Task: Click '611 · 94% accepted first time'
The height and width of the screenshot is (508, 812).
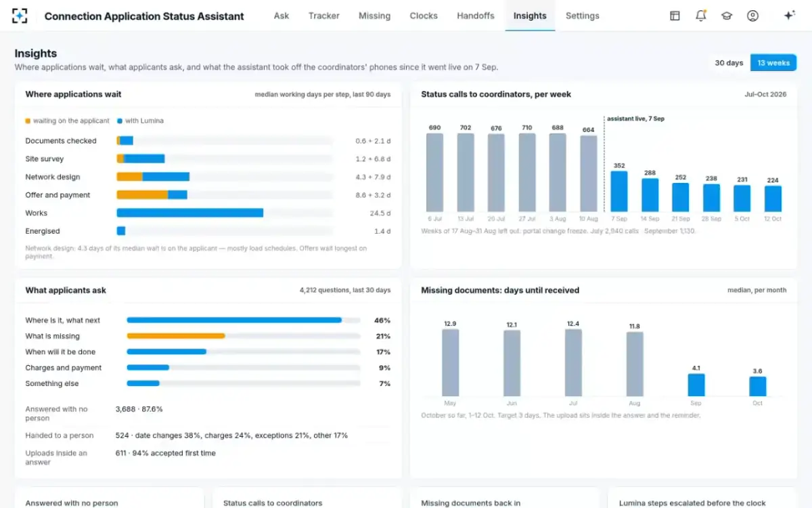Action: (166, 453)
